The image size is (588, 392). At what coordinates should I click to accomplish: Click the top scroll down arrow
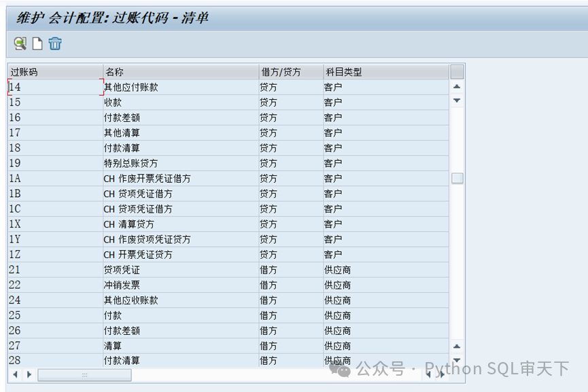[x=457, y=101]
